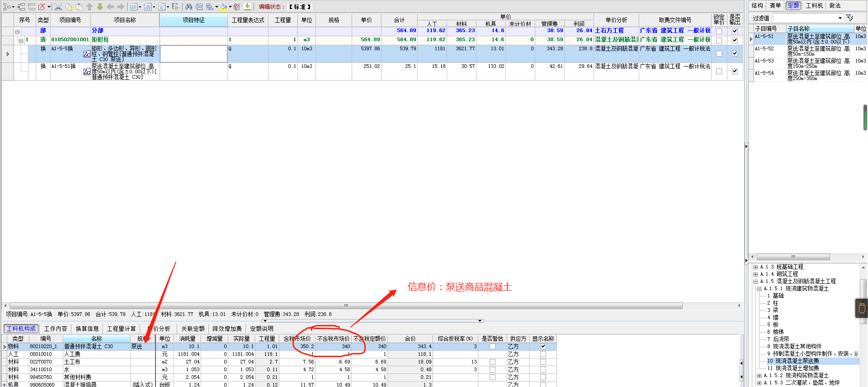The image size is (868, 387).
Task: Expand A.1.4 砌筑工程 tree node
Action: pos(755,274)
